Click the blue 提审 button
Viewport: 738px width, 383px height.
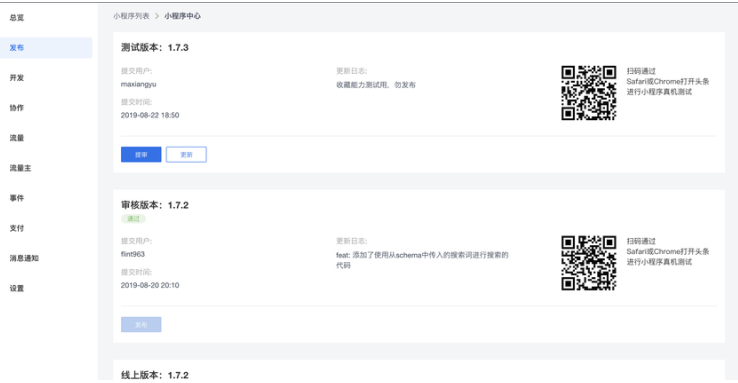click(x=141, y=154)
